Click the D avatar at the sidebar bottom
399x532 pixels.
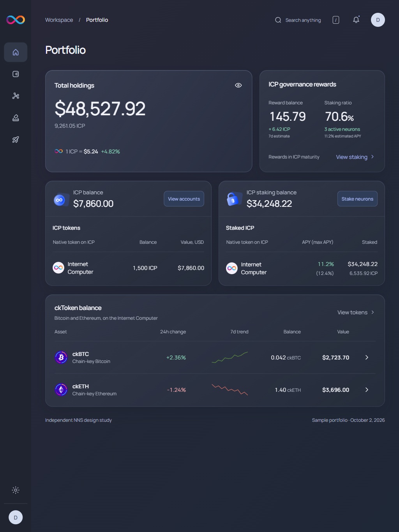(16, 518)
